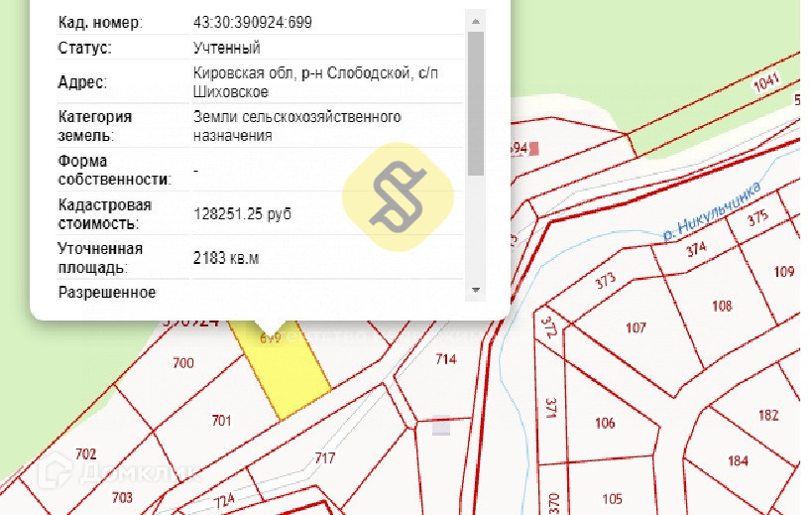812x515 pixels.
Task: Click the popup scrollbar thumb
Action: pos(475,103)
